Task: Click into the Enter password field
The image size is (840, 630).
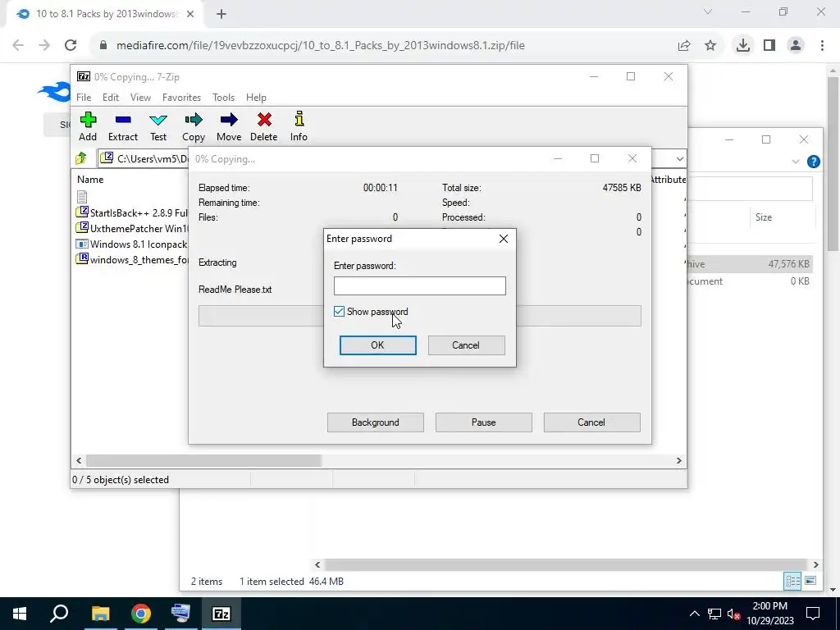Action: coord(419,285)
